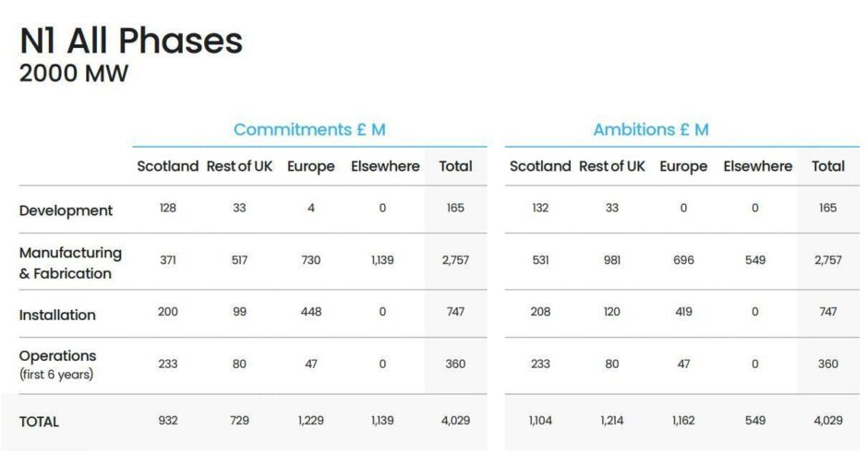Click the Manufacturing Rest of UK ambition 981
The width and height of the screenshot is (868, 466).
pyautogui.click(x=612, y=260)
